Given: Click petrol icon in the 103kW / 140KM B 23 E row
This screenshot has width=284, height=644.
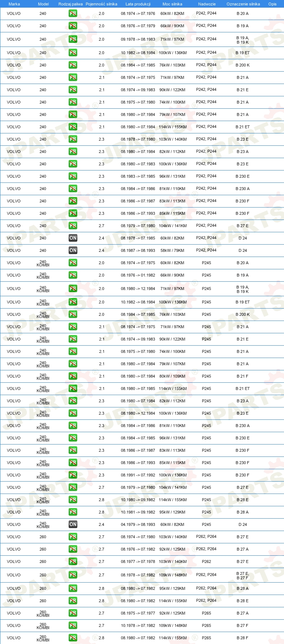Looking at the screenshot, I should pyautogui.click(x=73, y=139).
